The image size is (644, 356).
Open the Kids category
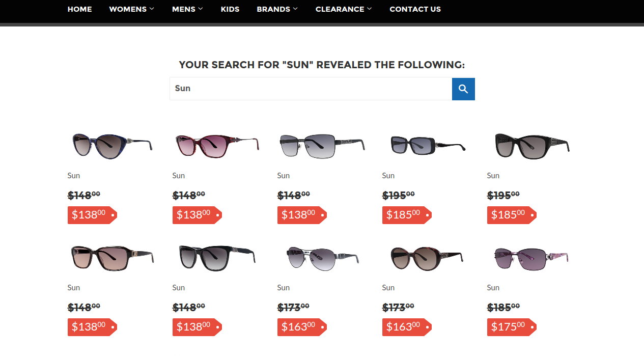[x=230, y=9]
